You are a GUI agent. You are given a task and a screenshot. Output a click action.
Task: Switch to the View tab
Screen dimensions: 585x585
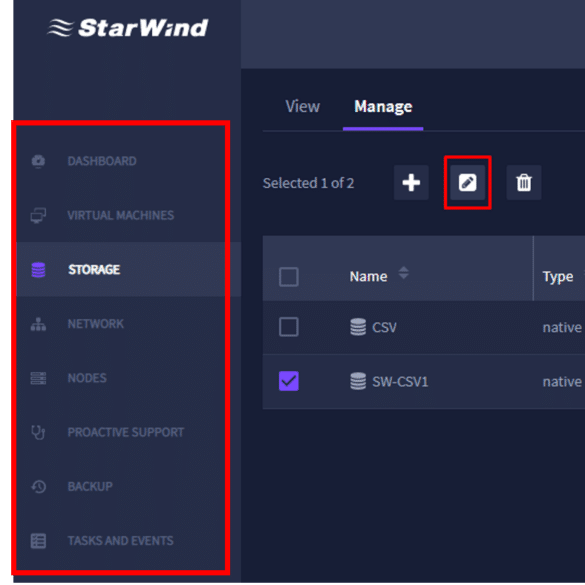(x=303, y=106)
